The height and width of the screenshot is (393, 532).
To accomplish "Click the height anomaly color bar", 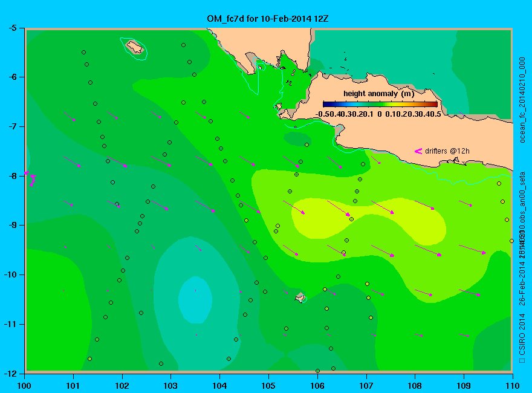I will click(380, 104).
